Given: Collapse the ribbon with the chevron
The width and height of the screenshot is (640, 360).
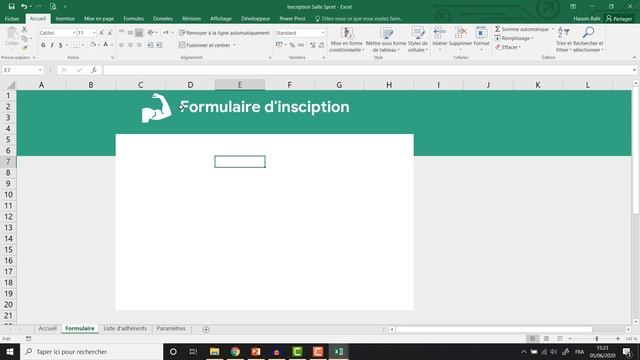Looking at the screenshot, I should pos(634,58).
